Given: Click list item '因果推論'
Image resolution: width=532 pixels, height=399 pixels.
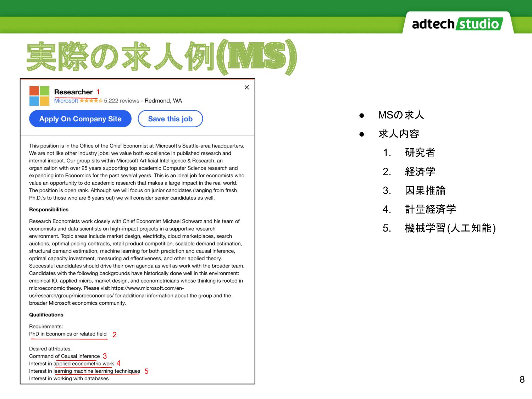Looking at the screenshot, I should point(425,190).
